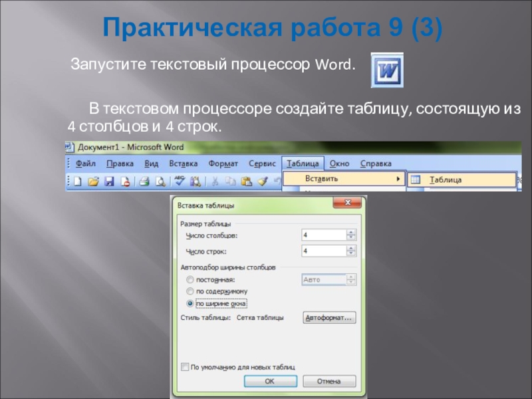Click the Число столбцов value field
Image resolution: width=532 pixels, height=399 pixels.
(324, 235)
